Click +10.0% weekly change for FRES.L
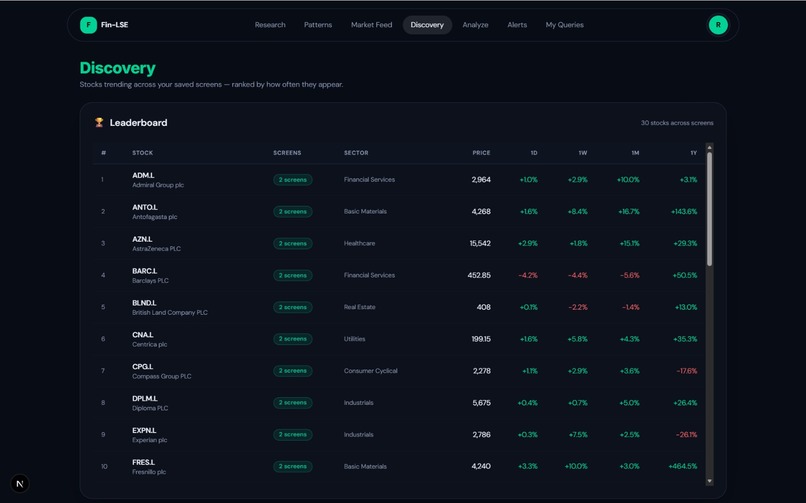This screenshot has width=806, height=503. [x=576, y=467]
